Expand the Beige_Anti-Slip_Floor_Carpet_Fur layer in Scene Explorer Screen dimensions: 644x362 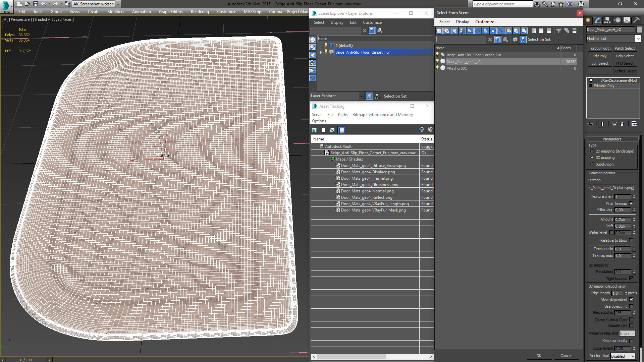pyautogui.click(x=321, y=52)
